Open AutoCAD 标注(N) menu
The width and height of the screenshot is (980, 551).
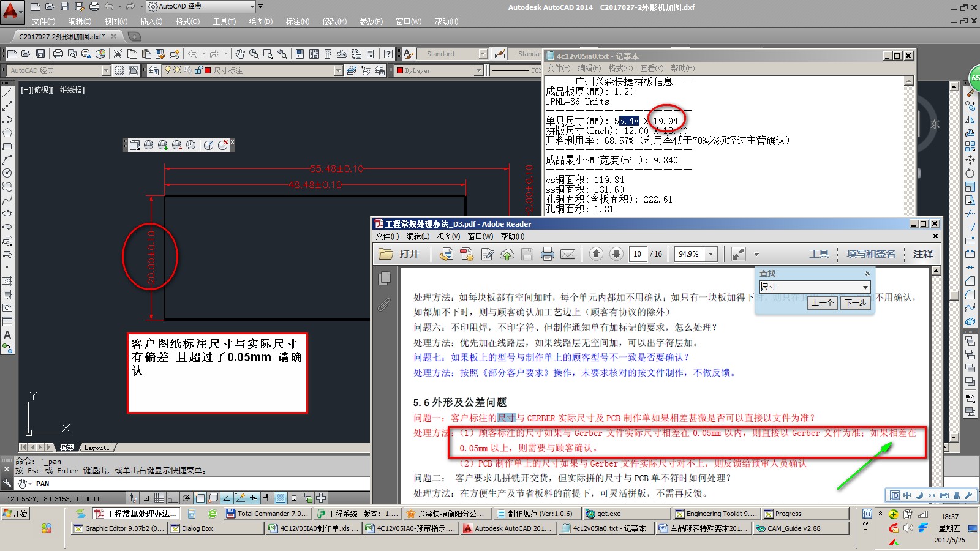pyautogui.click(x=297, y=21)
